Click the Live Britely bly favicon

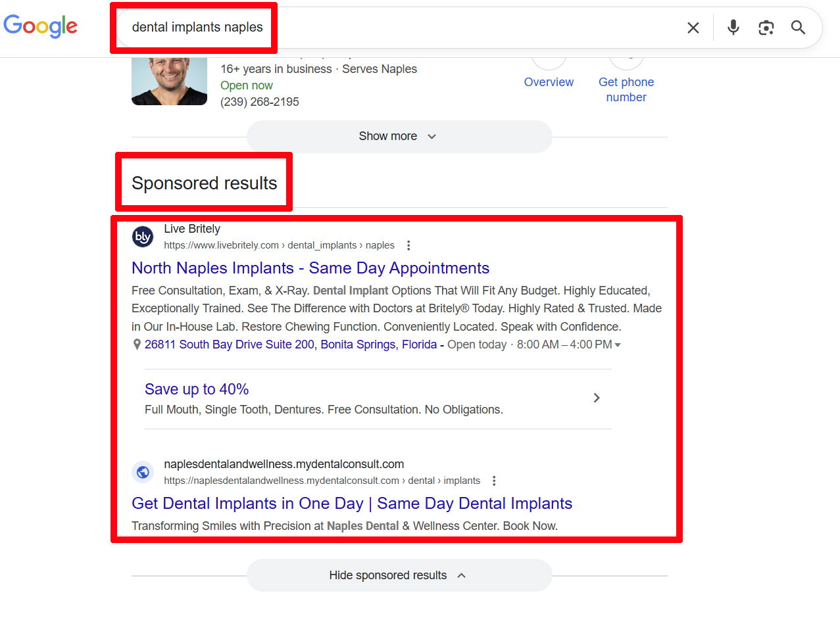coord(143,237)
